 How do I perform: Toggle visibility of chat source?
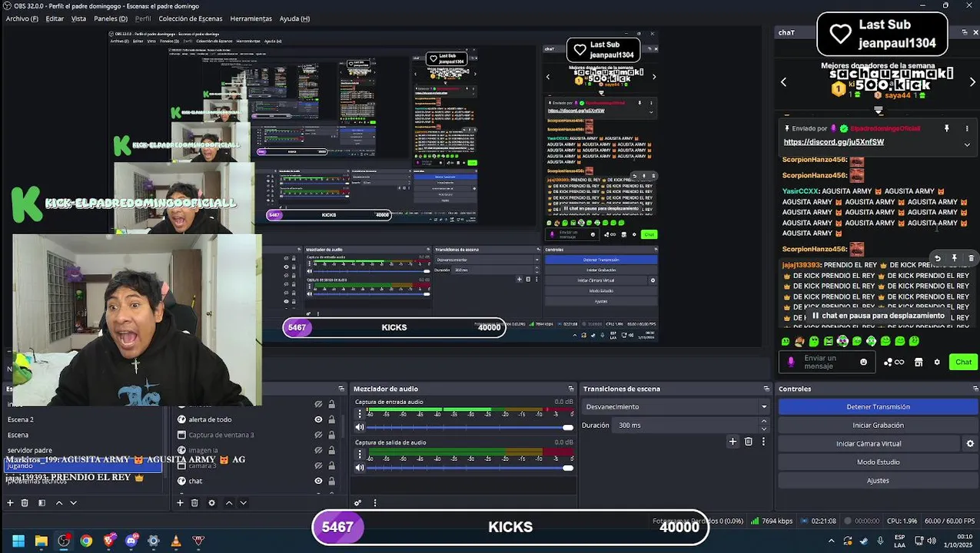tap(318, 481)
